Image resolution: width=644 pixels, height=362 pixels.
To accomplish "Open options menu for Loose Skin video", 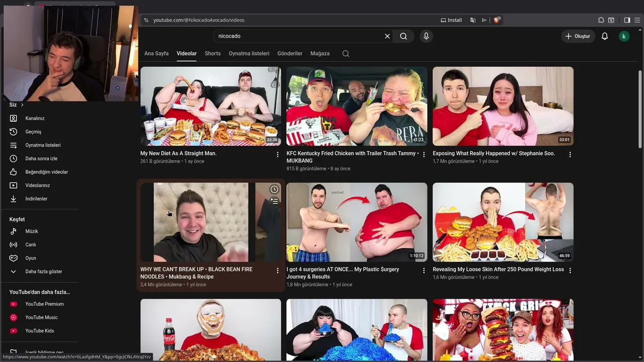I will point(570,270).
